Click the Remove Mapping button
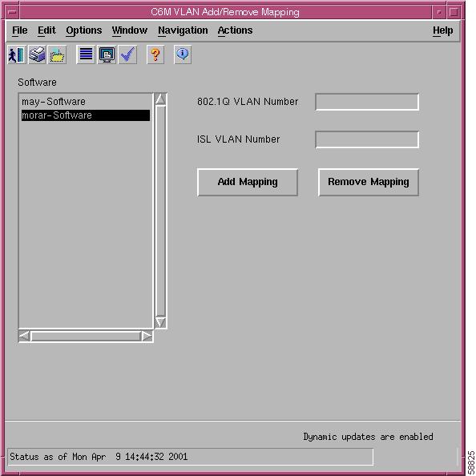This screenshot has width=476, height=476. [x=369, y=182]
